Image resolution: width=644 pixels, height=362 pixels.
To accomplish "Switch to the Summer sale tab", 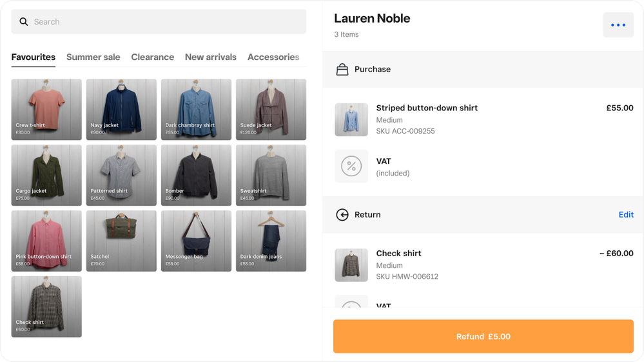I will click(x=93, y=57).
